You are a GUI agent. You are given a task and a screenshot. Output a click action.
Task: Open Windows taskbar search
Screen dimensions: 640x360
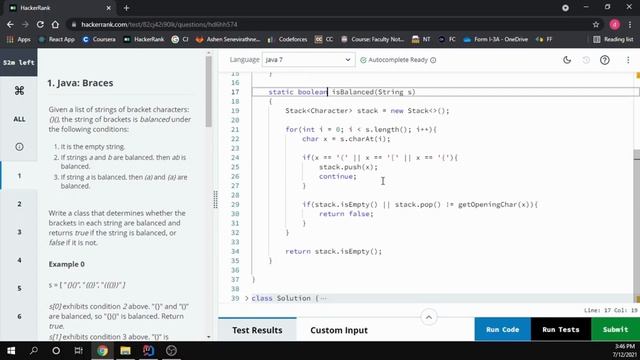pos(34,351)
